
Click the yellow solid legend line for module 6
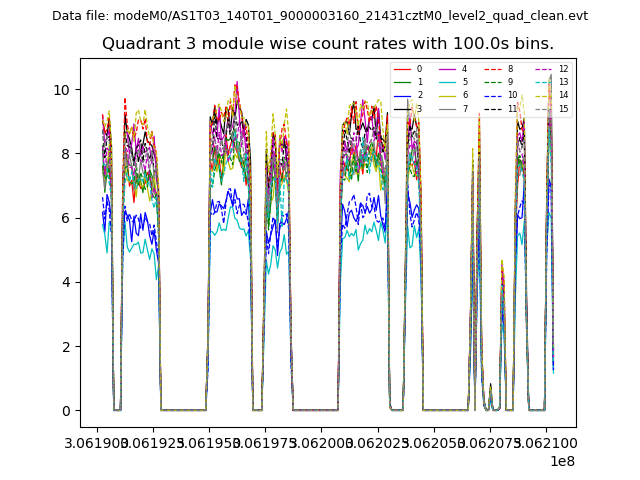point(447,95)
